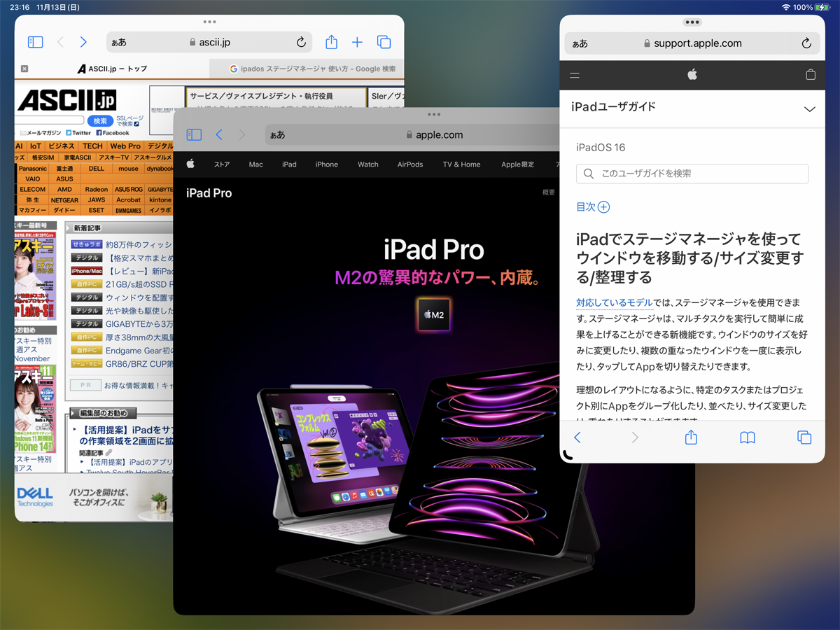Select the Web Pro category on ASCII.jp
Viewport: 840px width, 630px height.
coord(125,146)
